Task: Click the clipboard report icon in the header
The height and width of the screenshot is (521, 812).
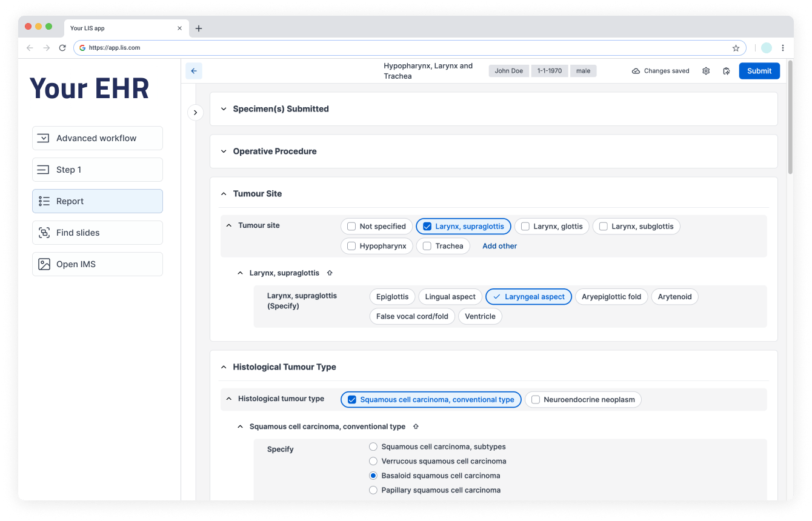Action: 726,71
